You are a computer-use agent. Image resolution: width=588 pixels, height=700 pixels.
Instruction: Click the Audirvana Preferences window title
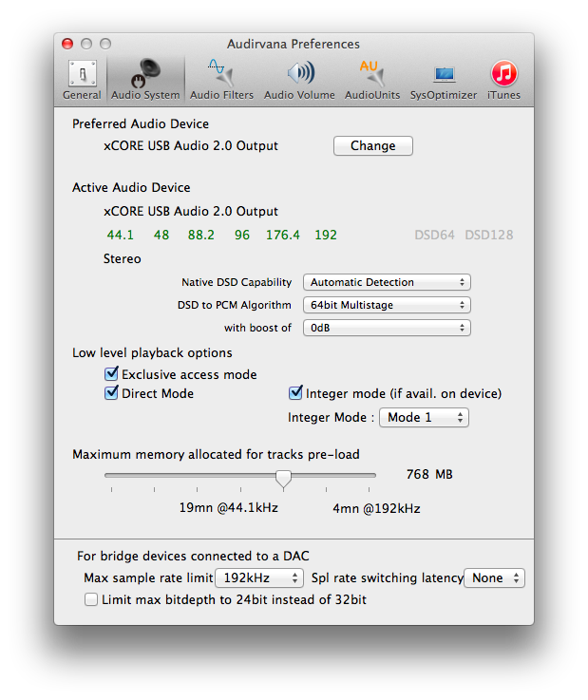coord(294,44)
